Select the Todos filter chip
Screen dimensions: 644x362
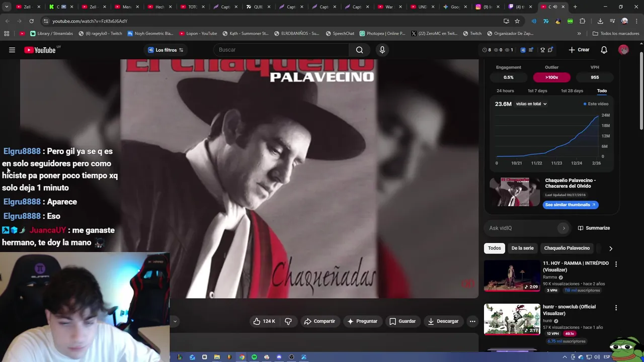[x=495, y=248]
